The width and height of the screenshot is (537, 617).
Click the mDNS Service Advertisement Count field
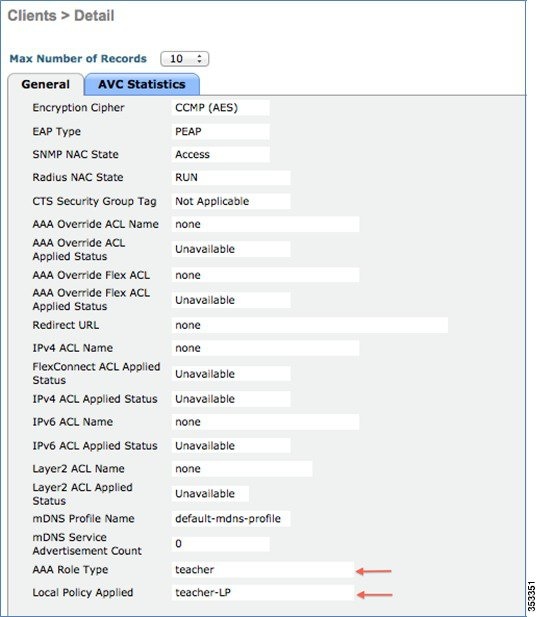pos(220,544)
